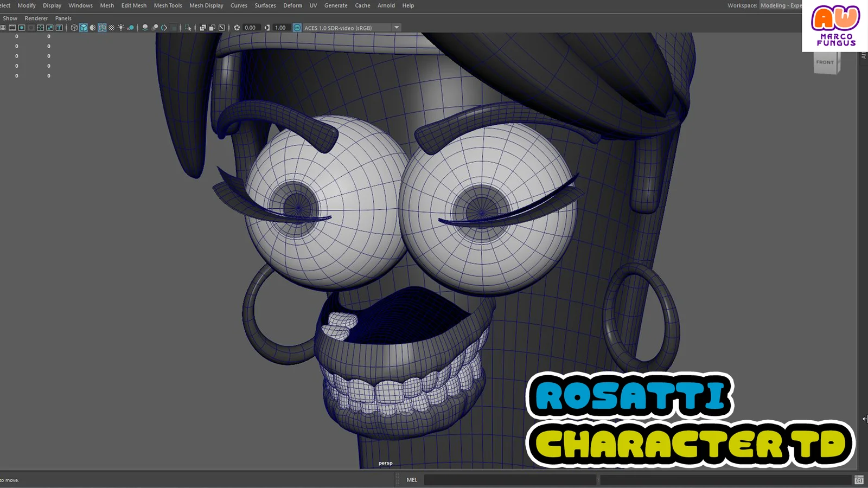Open the Arnold menu

(386, 5)
